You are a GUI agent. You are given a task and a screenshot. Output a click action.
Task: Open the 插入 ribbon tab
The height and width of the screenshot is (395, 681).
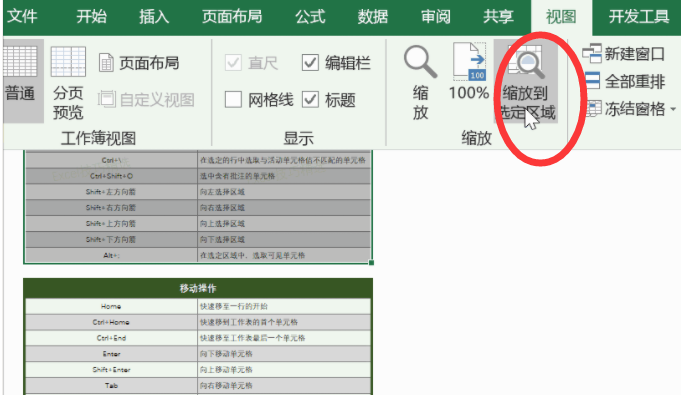pyautogui.click(x=154, y=17)
